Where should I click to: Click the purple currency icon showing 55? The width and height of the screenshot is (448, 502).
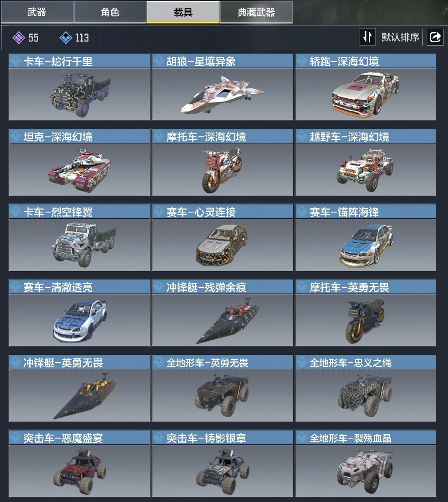point(18,38)
